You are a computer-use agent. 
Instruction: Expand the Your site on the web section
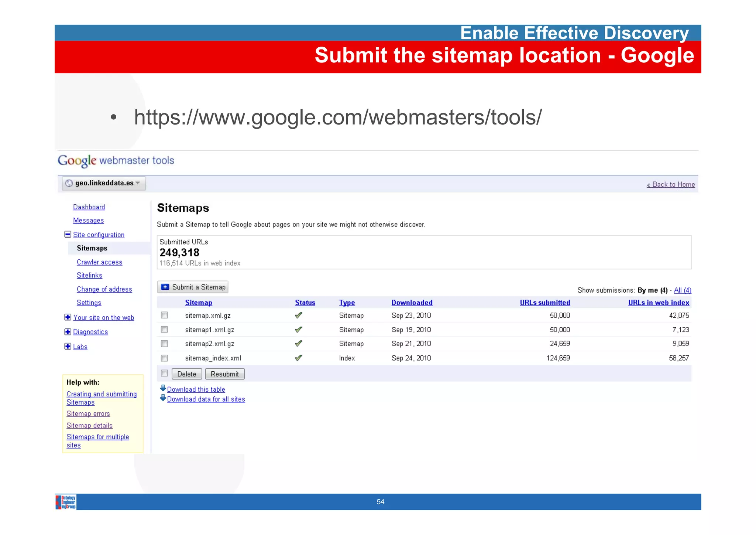[68, 317]
